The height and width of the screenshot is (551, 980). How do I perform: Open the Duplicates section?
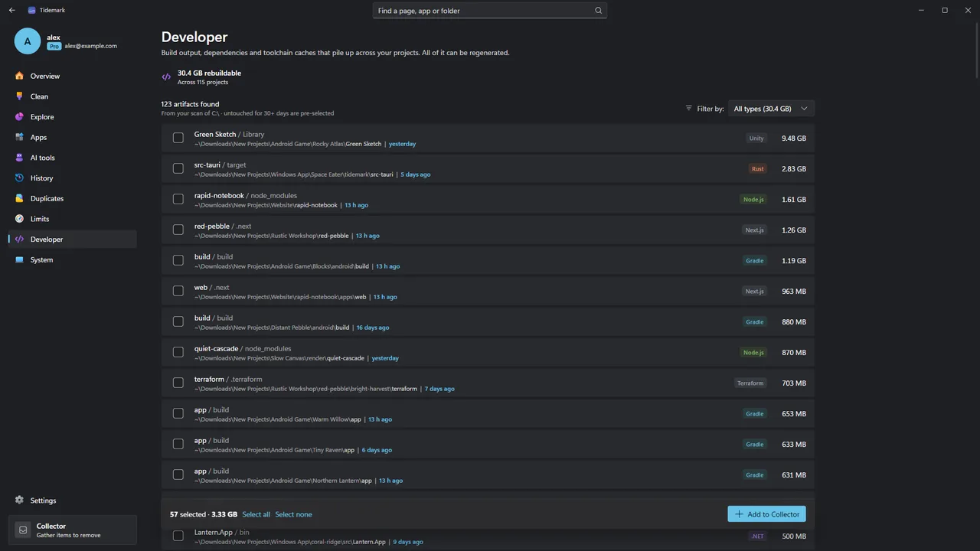click(x=72, y=198)
